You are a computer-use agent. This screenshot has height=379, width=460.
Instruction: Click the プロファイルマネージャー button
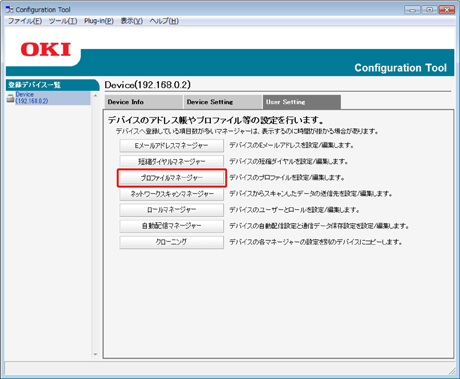171,178
